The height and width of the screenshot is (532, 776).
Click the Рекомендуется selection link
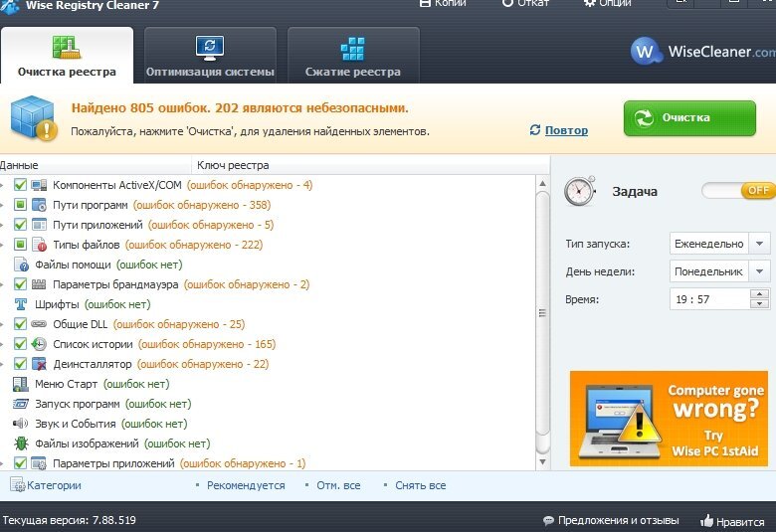[x=246, y=485]
